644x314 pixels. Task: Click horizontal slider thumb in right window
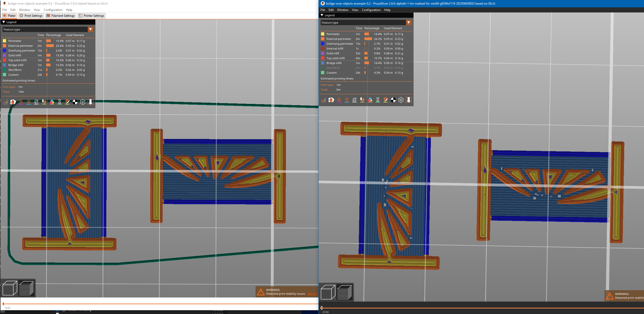[x=321, y=308]
